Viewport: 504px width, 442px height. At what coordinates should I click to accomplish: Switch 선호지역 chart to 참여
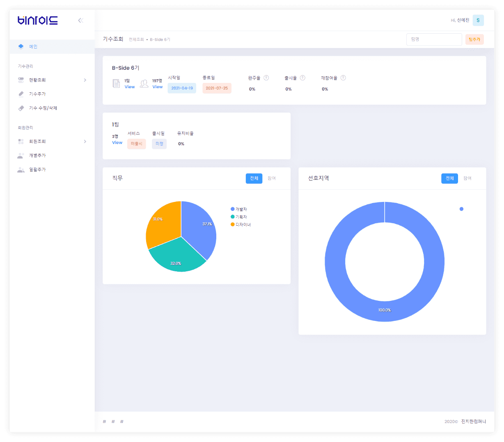[x=467, y=179]
